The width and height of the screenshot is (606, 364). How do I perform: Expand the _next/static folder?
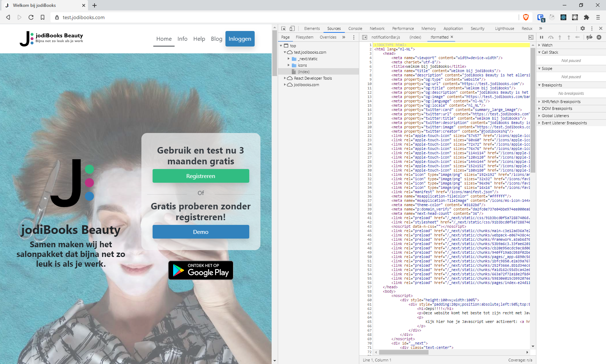(x=289, y=59)
